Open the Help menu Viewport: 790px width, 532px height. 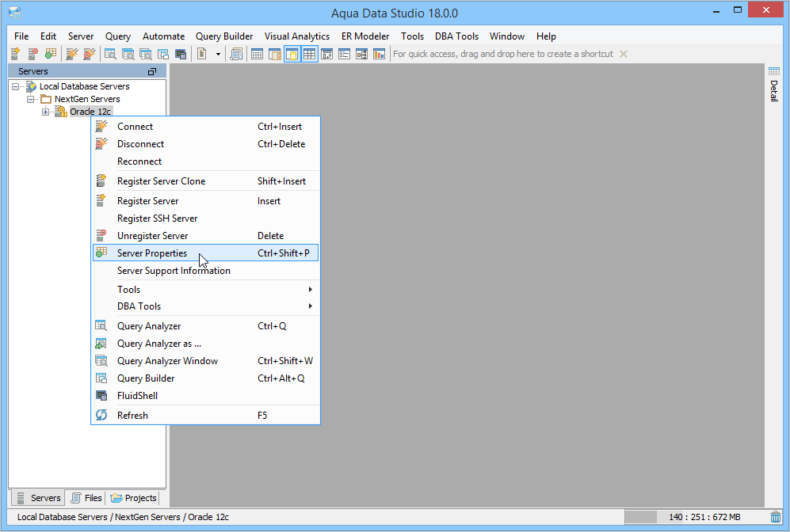pos(546,36)
